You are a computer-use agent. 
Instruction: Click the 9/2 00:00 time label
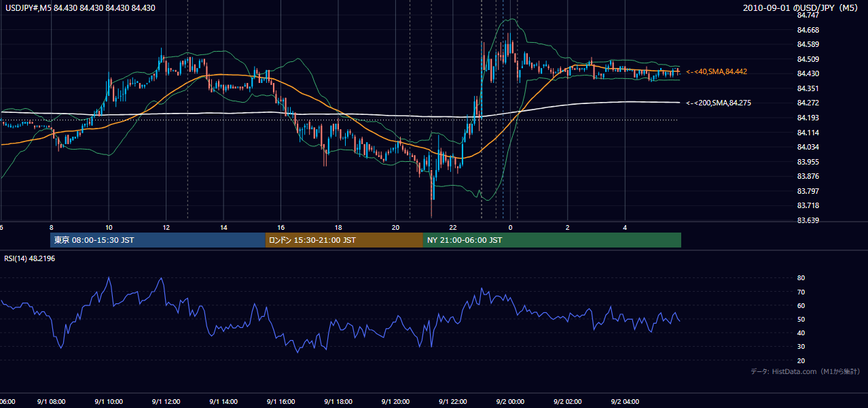(x=510, y=402)
